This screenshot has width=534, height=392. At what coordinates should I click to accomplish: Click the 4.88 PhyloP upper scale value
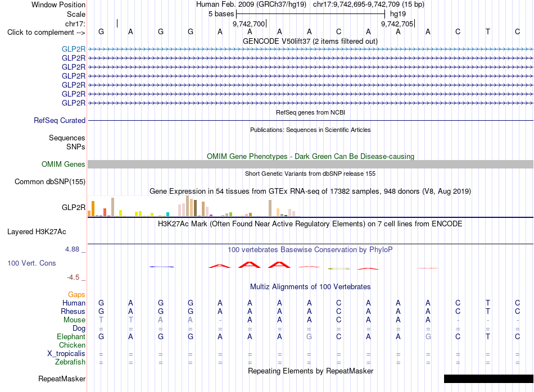coord(72,249)
